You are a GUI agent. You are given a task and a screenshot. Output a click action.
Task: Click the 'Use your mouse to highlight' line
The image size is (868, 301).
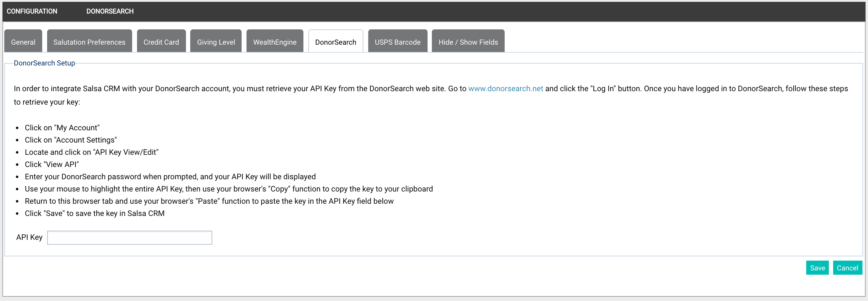pyautogui.click(x=229, y=189)
